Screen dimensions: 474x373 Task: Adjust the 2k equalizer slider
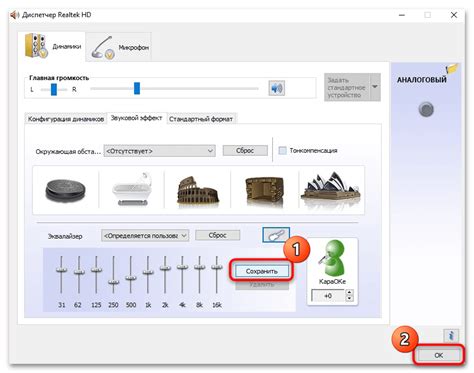165,268
